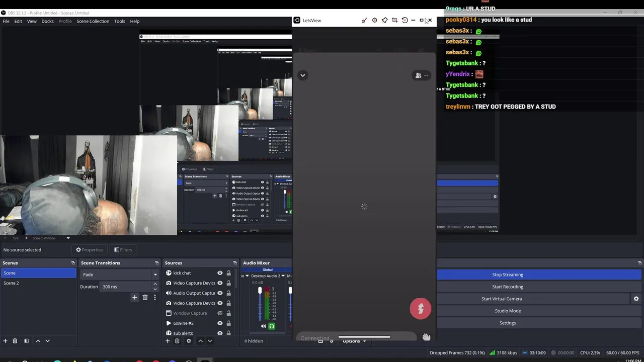Hide the first Video Capture Device source
This screenshot has height=362, width=644.
coord(220,283)
